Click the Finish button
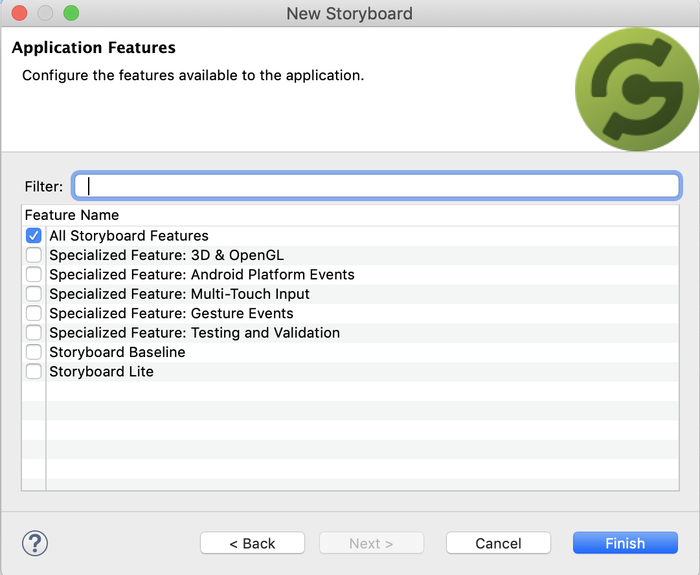 pyautogui.click(x=625, y=543)
